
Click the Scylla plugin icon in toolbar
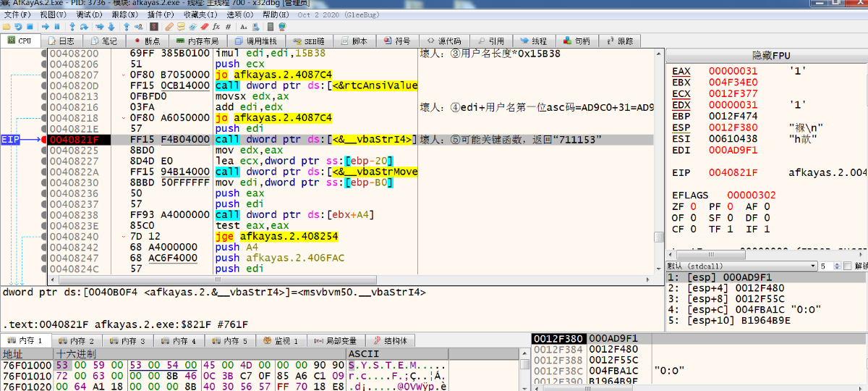click(153, 26)
